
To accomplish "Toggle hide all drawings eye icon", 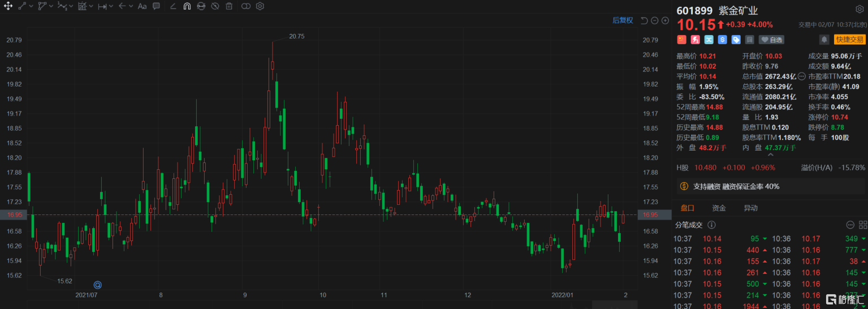I will click(x=215, y=6).
